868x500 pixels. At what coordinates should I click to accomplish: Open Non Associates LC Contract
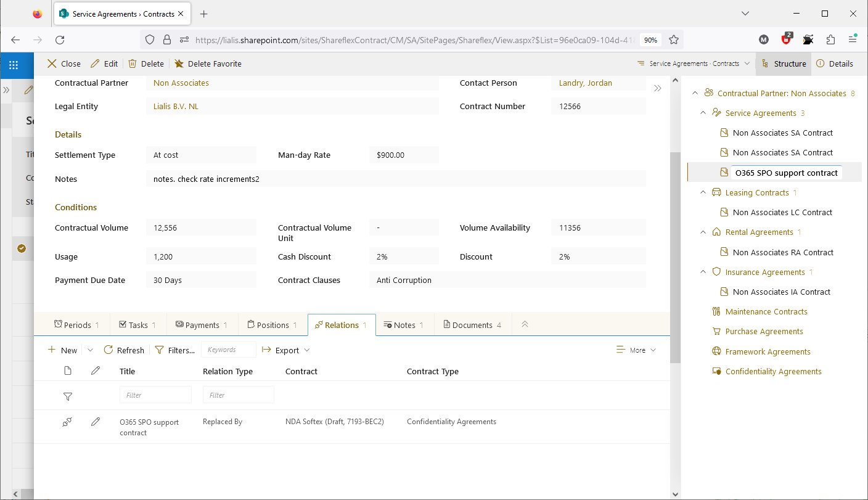tap(782, 212)
